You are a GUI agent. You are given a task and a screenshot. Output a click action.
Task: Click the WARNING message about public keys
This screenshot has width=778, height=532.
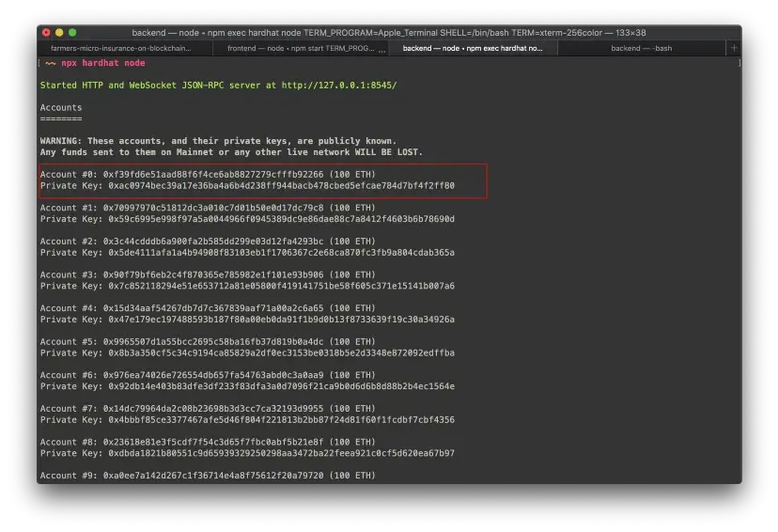click(218, 141)
